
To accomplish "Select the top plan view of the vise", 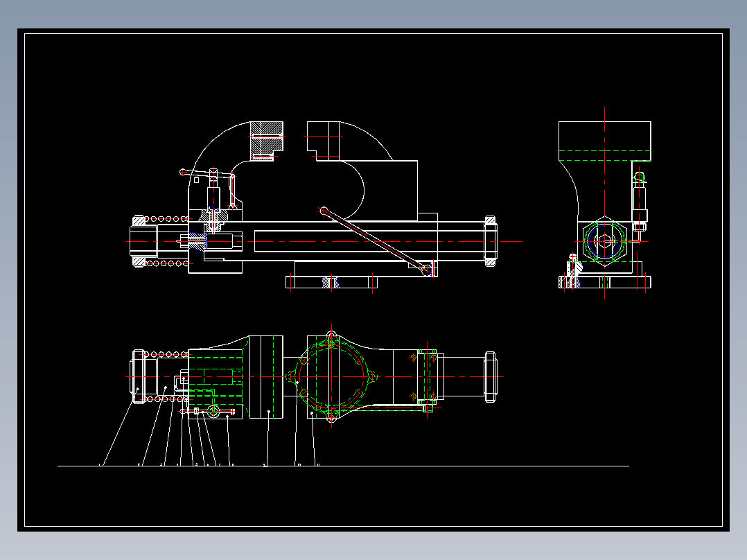I will click(315, 376).
